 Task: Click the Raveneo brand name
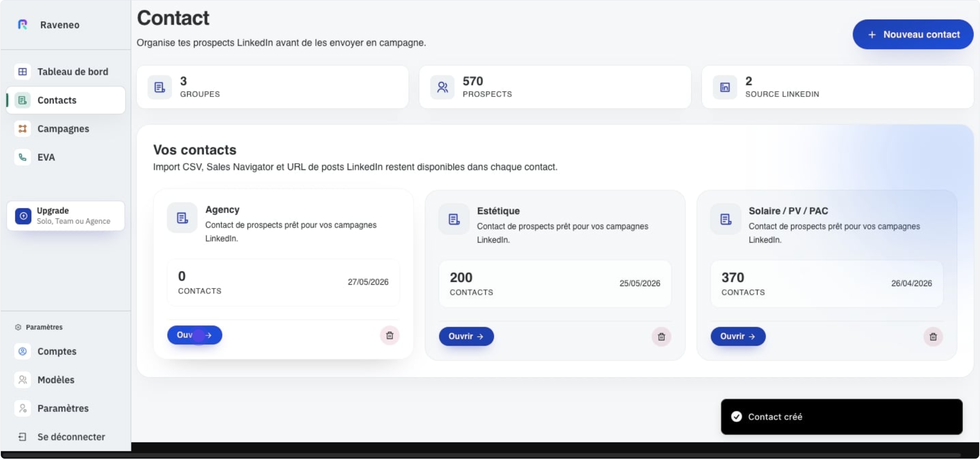pos(60,25)
